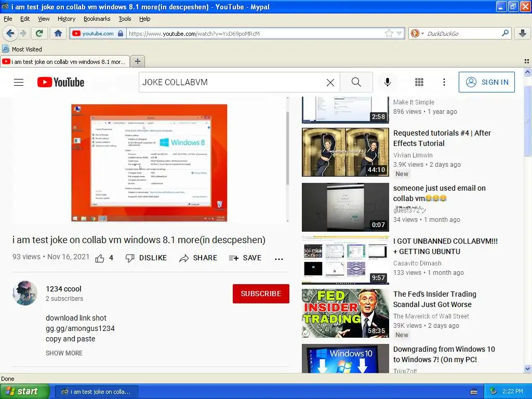Click the SHARE button
The height and width of the screenshot is (399, 532).
pos(198,258)
